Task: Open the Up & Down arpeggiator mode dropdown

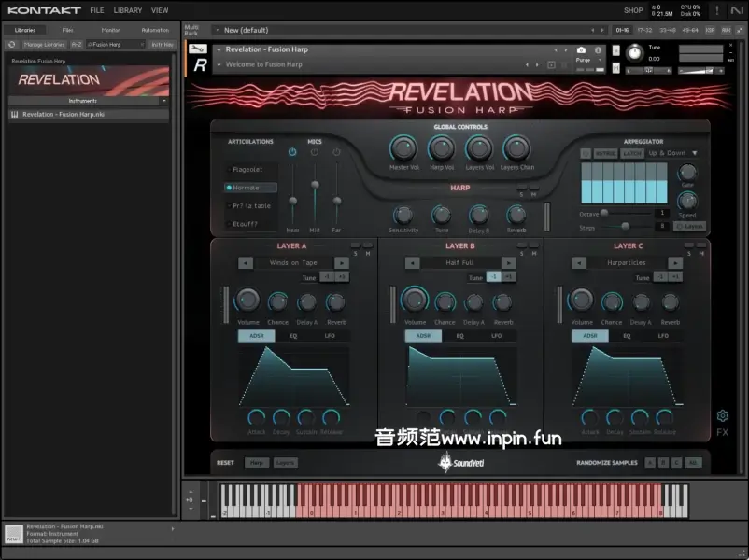Action: point(673,153)
